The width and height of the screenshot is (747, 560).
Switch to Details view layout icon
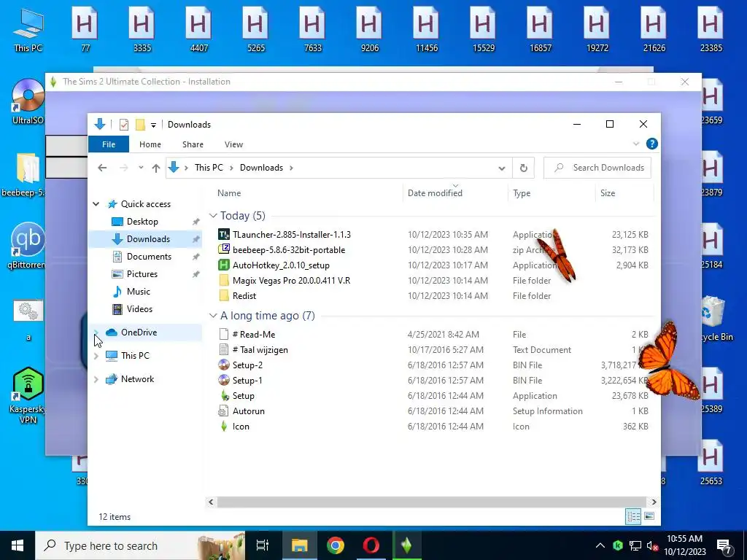(x=633, y=516)
